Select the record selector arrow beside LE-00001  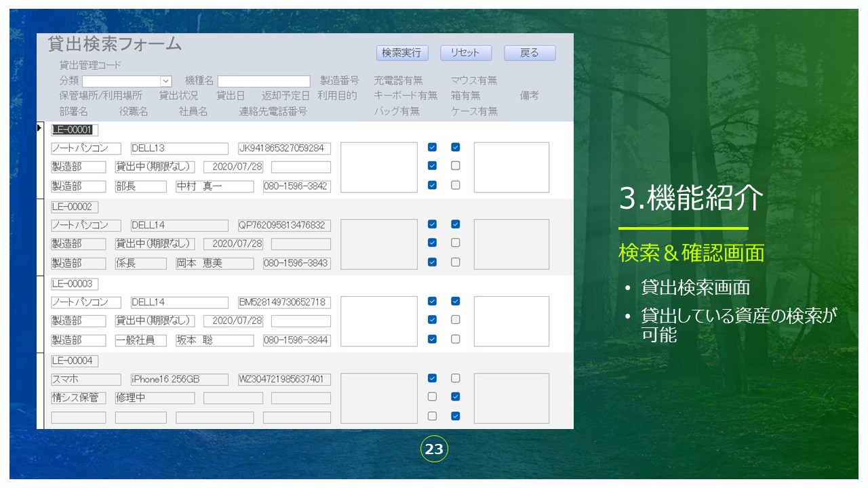pyautogui.click(x=40, y=128)
